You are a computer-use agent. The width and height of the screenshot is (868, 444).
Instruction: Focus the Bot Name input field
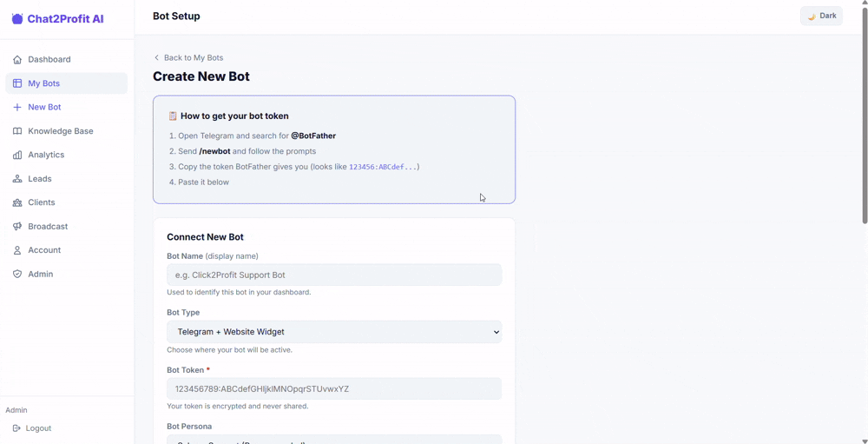point(334,275)
